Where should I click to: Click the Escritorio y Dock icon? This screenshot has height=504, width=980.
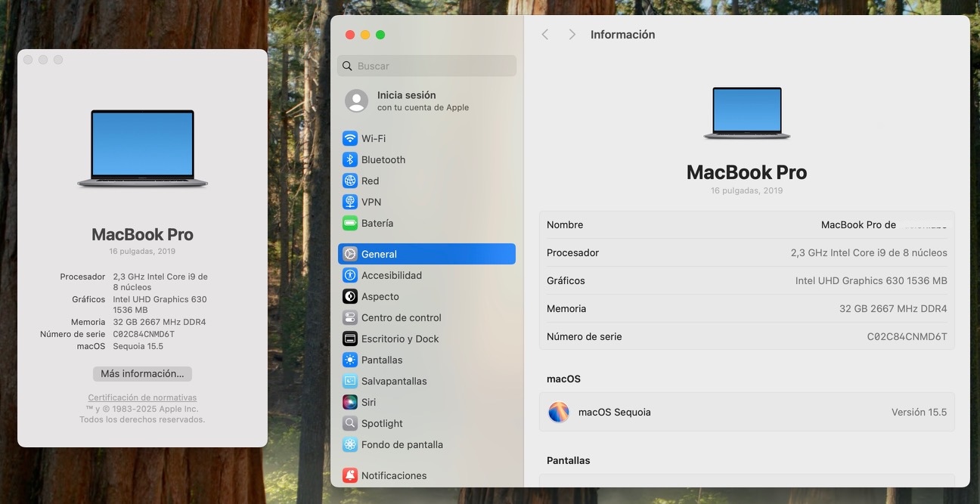point(349,339)
